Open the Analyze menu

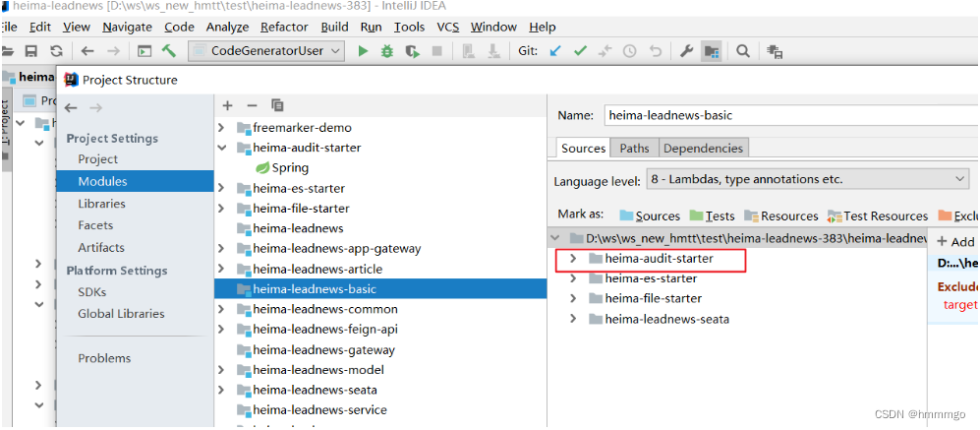pos(227,27)
